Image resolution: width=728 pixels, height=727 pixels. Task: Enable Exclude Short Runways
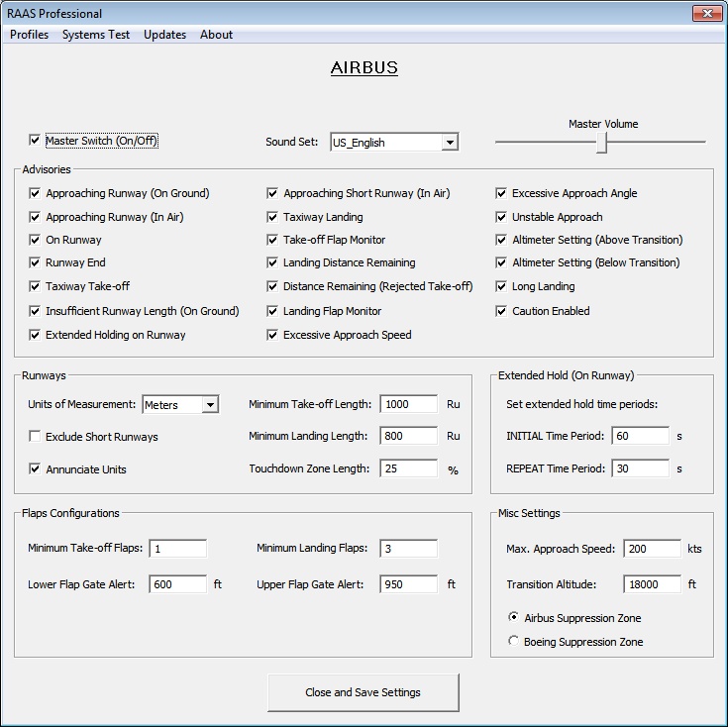[35, 437]
